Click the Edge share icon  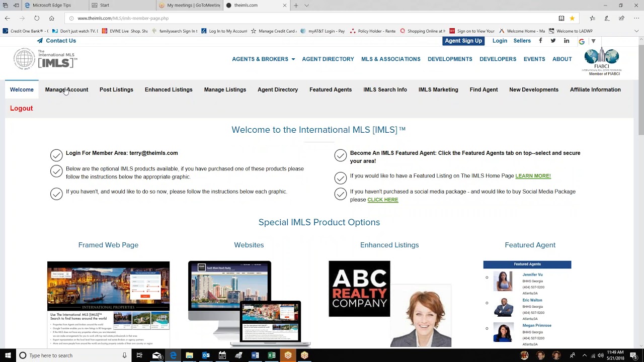[622, 18]
